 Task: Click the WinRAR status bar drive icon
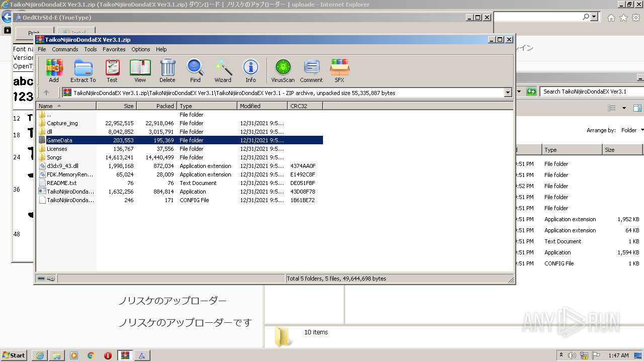(x=41, y=279)
